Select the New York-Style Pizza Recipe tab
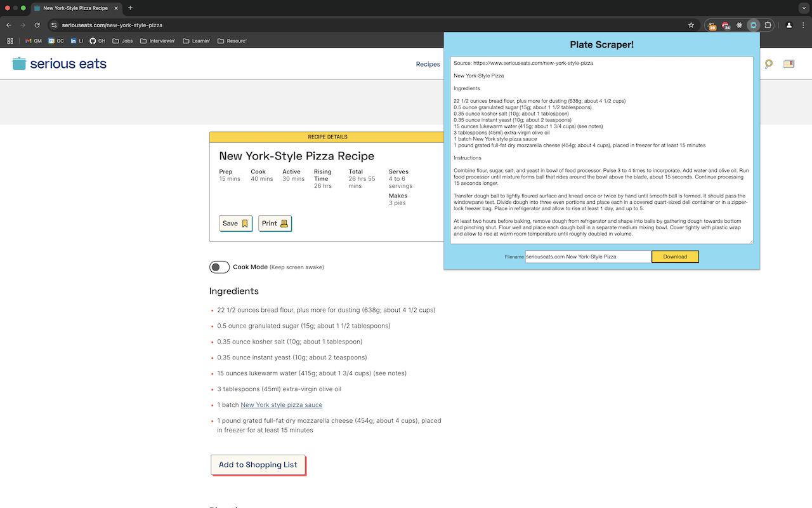The image size is (812, 508). (75, 8)
